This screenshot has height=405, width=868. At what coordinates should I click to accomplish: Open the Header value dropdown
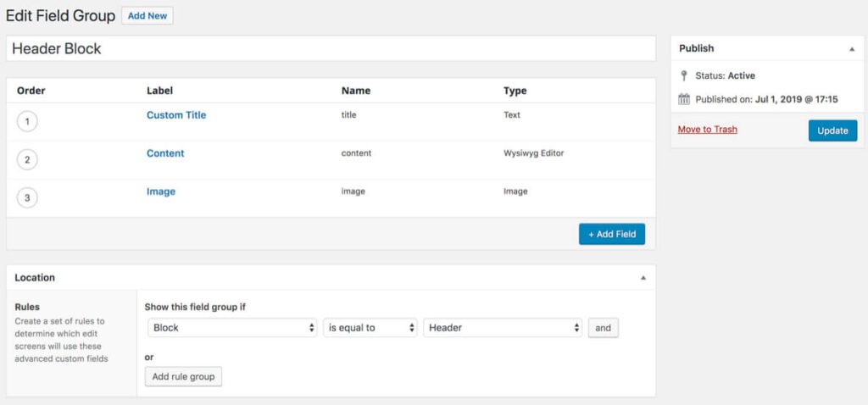click(503, 328)
